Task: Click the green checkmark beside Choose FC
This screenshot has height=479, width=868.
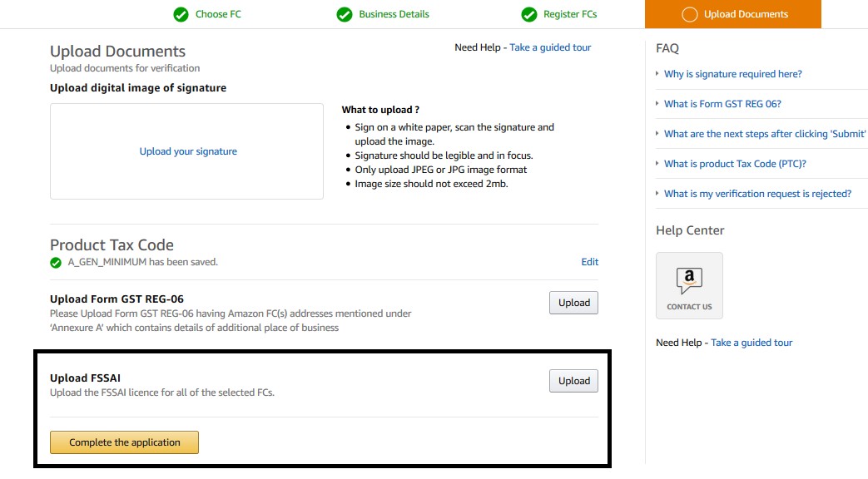Action: [x=181, y=14]
